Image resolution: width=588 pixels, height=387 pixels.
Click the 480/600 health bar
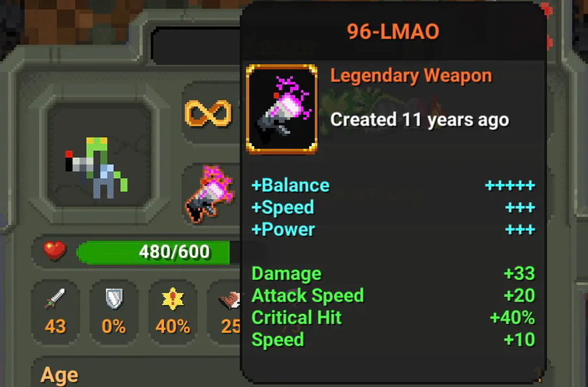pos(158,252)
